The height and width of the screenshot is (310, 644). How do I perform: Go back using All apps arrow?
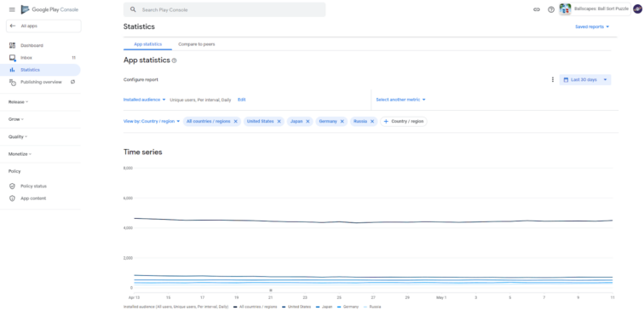click(13, 26)
